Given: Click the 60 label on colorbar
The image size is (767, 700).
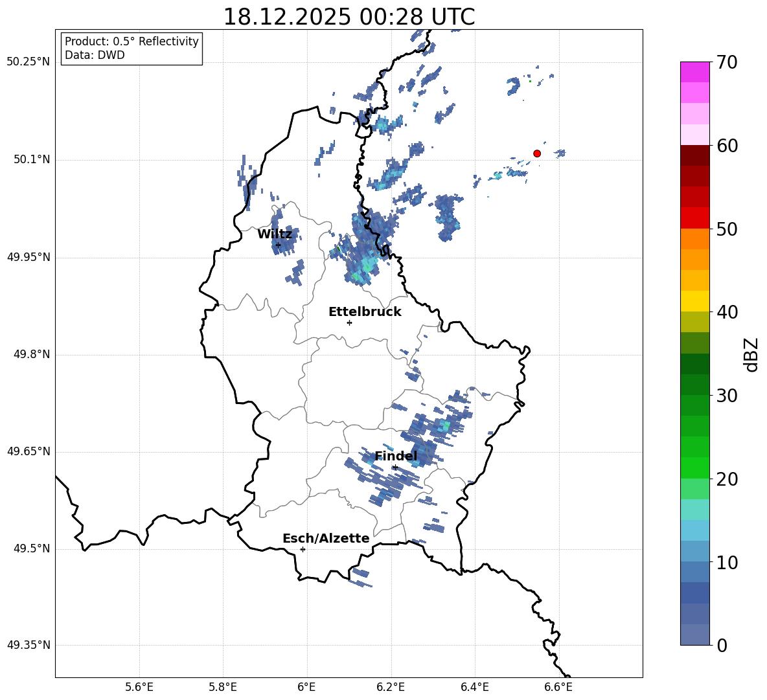Looking at the screenshot, I should click(x=726, y=146).
